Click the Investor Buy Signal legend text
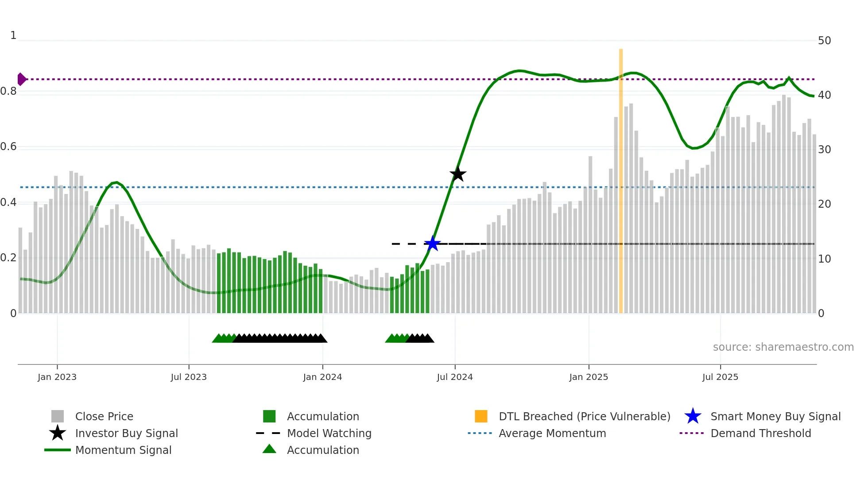 (127, 433)
